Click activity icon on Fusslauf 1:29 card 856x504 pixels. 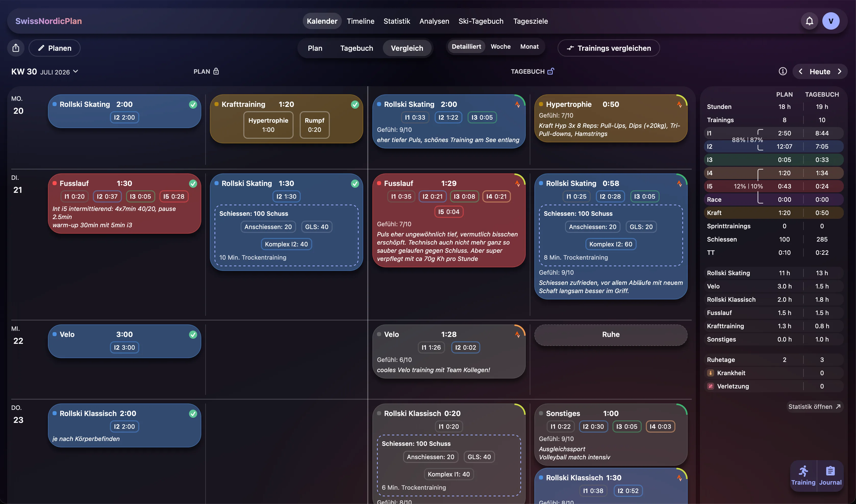517,184
